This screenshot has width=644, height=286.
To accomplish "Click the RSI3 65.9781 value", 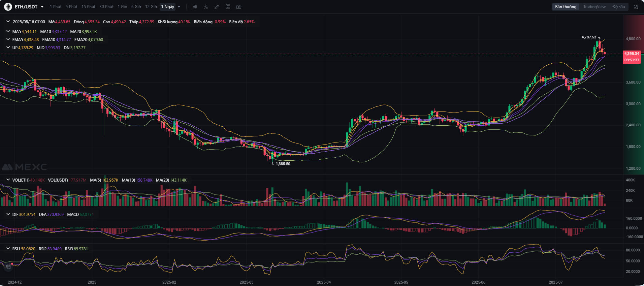I will [x=81, y=249].
